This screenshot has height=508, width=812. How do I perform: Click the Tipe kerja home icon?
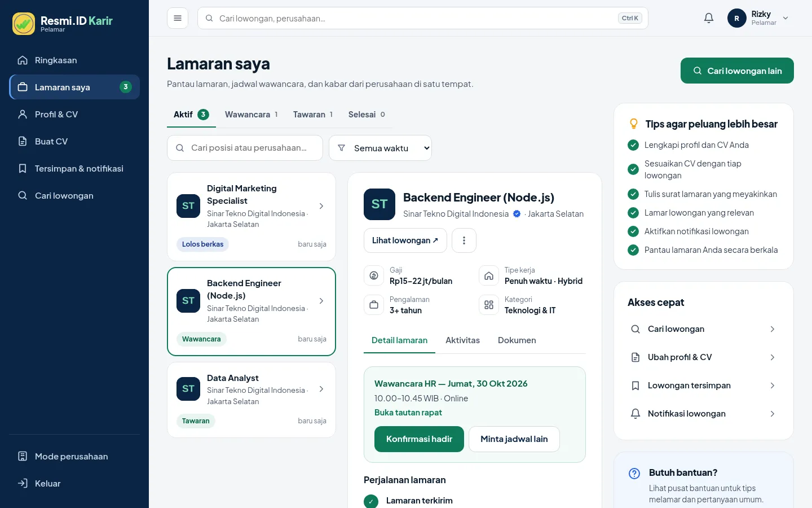[x=489, y=275]
